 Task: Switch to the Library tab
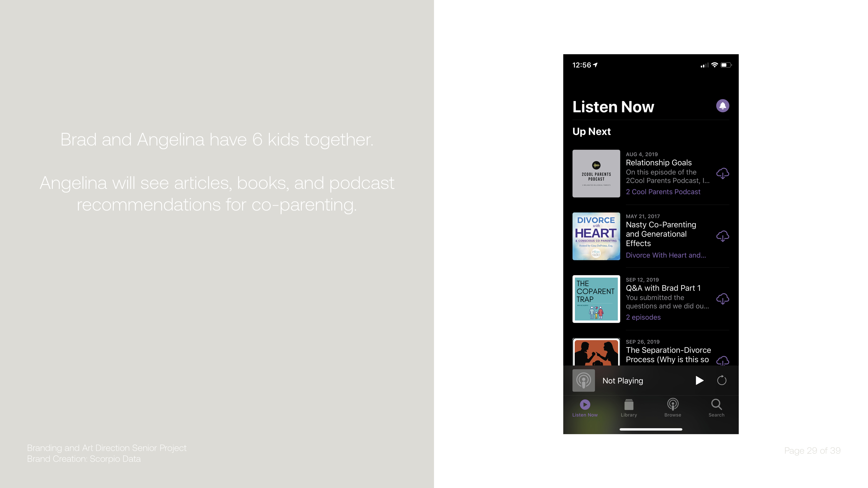pos(629,408)
